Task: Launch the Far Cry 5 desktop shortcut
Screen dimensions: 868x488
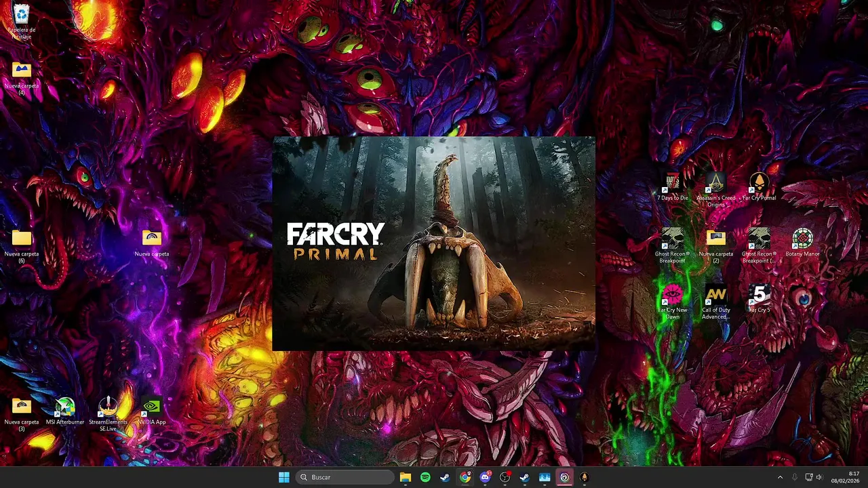Action: click(x=759, y=299)
